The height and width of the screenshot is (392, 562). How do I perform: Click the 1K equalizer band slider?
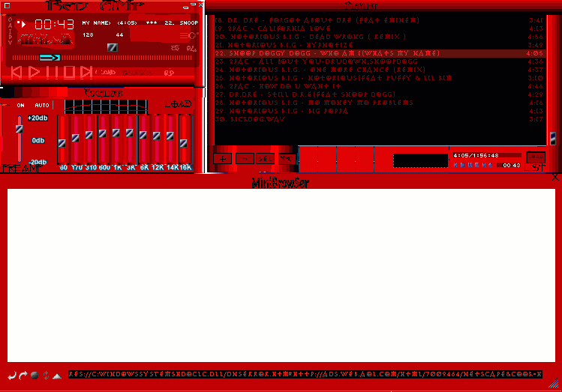click(116, 133)
